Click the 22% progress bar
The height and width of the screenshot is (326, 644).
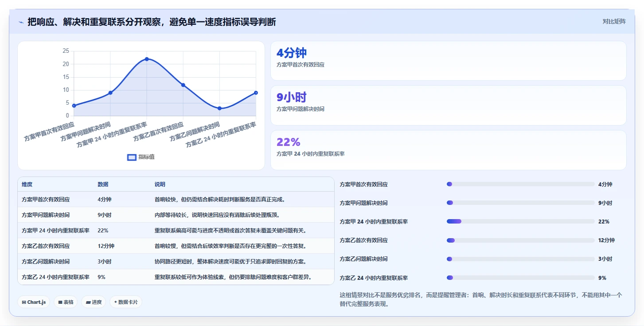coord(520,221)
